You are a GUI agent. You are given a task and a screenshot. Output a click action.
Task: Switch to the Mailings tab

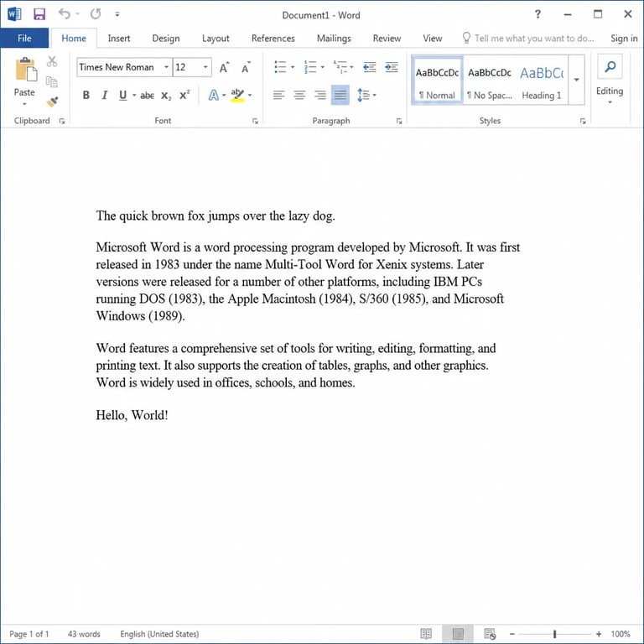(x=334, y=39)
